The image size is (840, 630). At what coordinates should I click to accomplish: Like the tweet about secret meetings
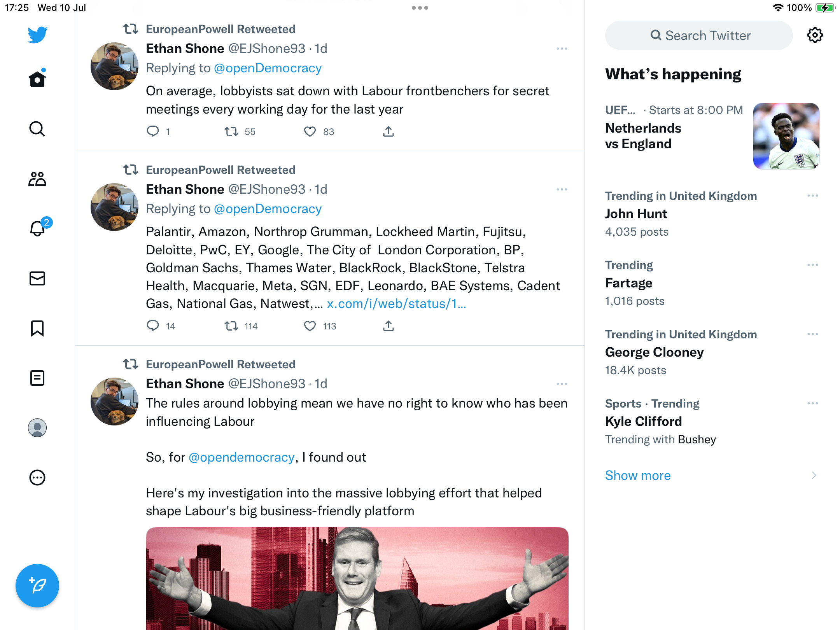310,132
